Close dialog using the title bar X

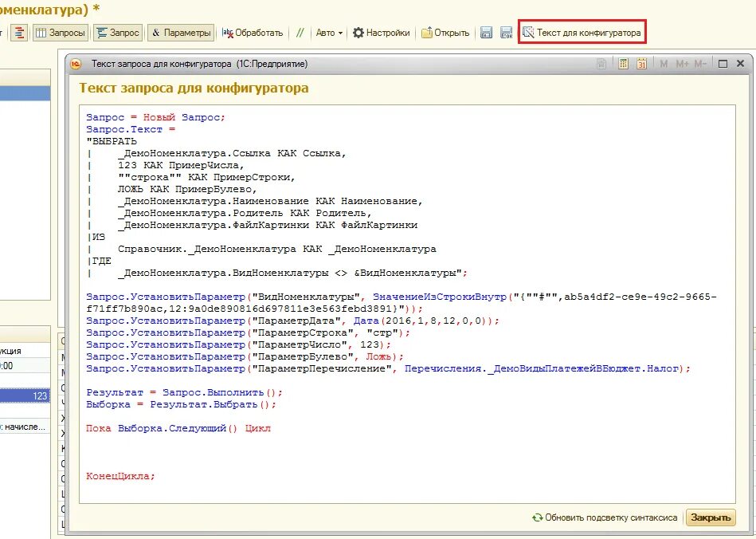741,64
